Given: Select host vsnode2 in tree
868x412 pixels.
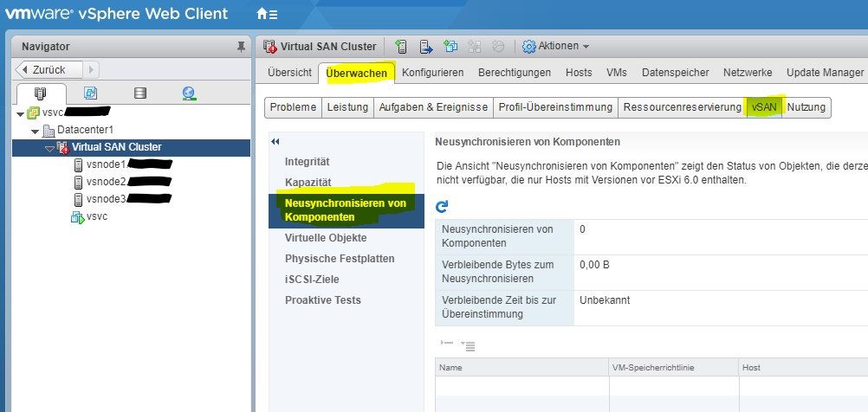Looking at the screenshot, I should tap(107, 182).
